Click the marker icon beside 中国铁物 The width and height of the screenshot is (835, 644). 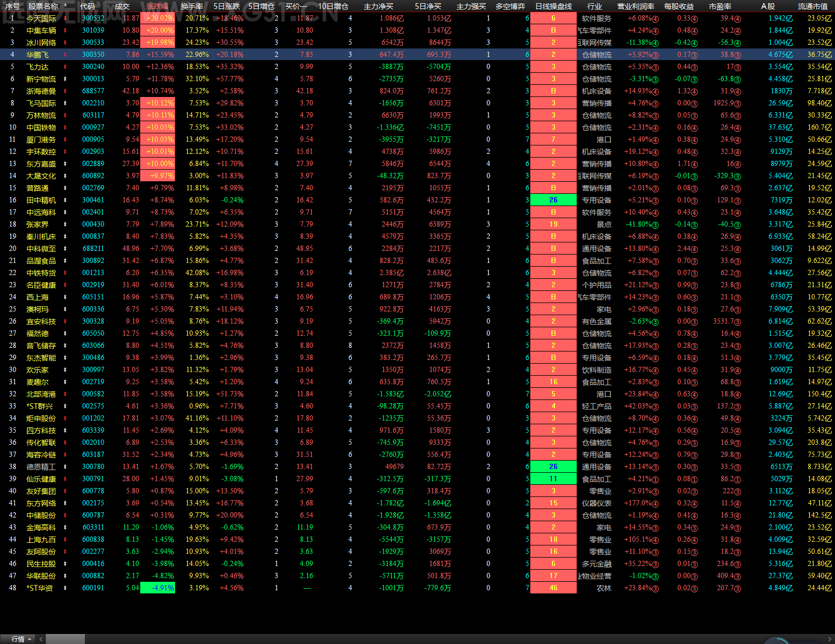pyautogui.click(x=65, y=128)
